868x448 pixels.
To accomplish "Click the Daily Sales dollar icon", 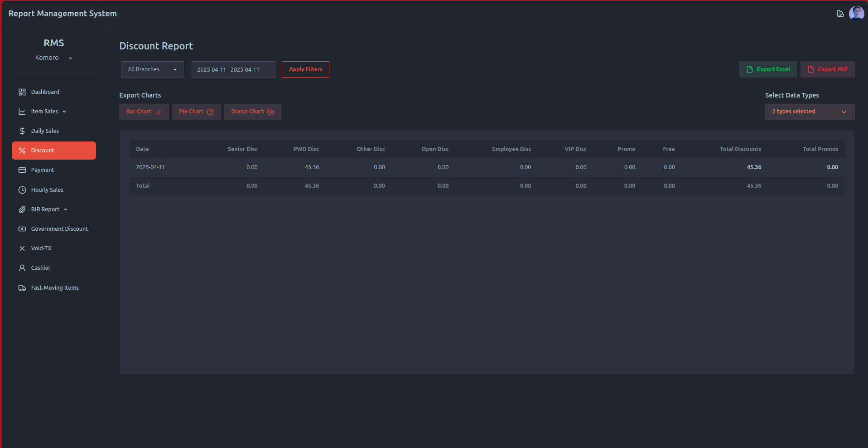I will coord(22,131).
